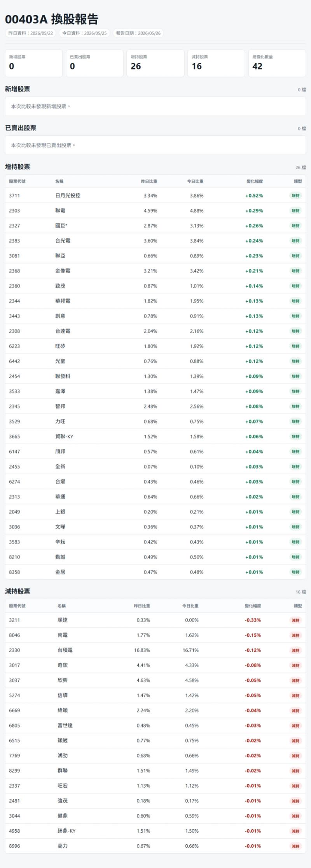Open the 增持股票 summary card showing 26

coord(155,63)
